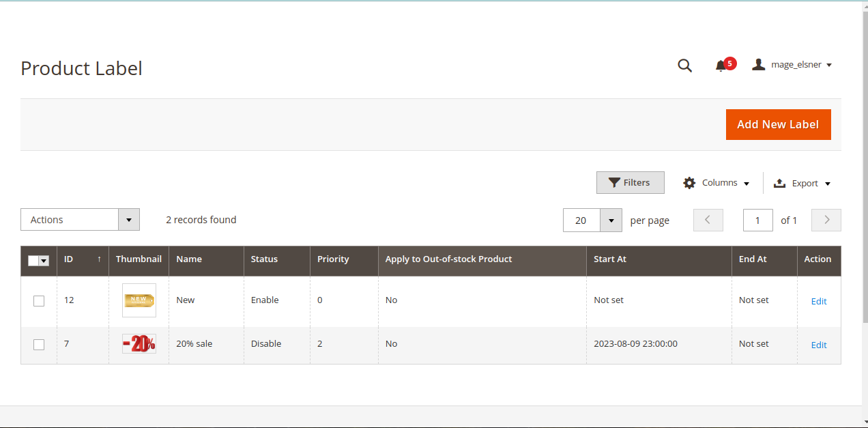Toggle the select-all checkbox in header

coord(34,260)
